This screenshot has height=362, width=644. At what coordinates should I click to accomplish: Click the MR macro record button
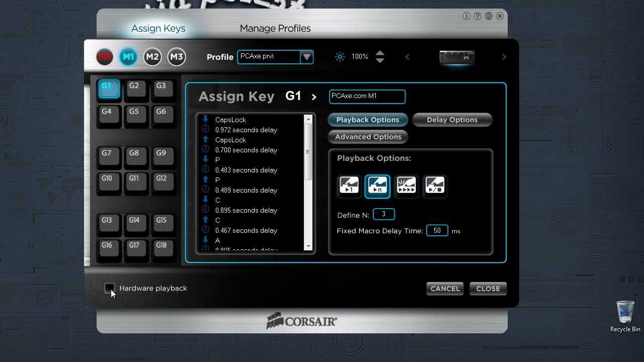point(105,57)
